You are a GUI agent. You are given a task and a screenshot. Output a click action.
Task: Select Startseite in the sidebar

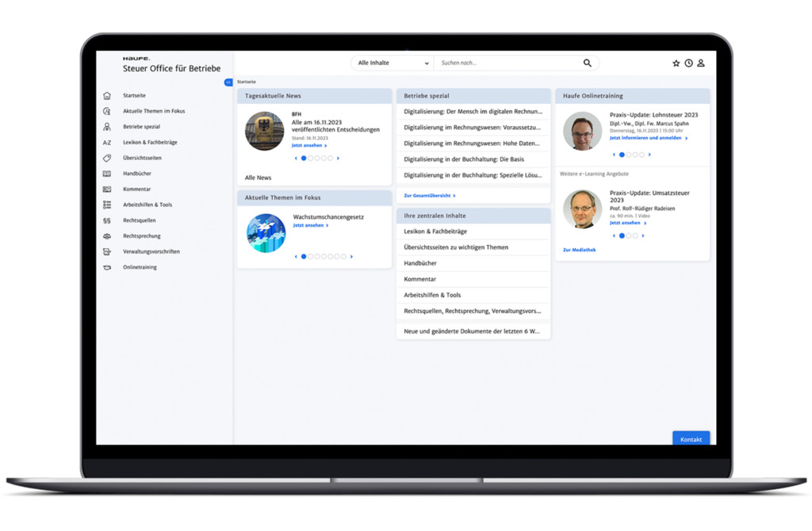click(x=134, y=96)
